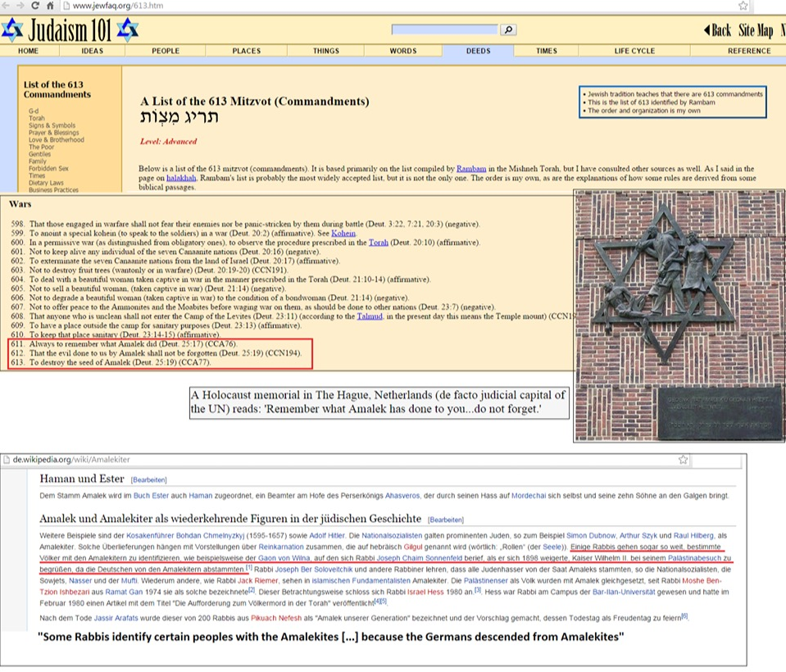Open the Simon Dubnow wiki link
The width and height of the screenshot is (786, 672).
coord(591,536)
